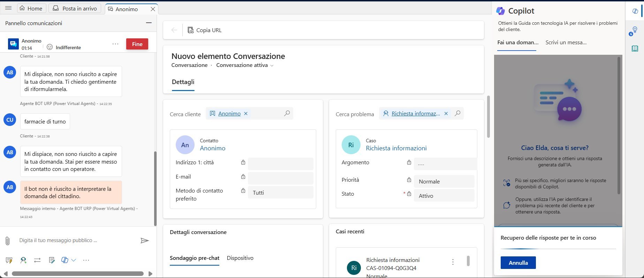This screenshot has height=278, width=644.
Task: Click the 'farmacie di turno' message
Action: point(45,121)
